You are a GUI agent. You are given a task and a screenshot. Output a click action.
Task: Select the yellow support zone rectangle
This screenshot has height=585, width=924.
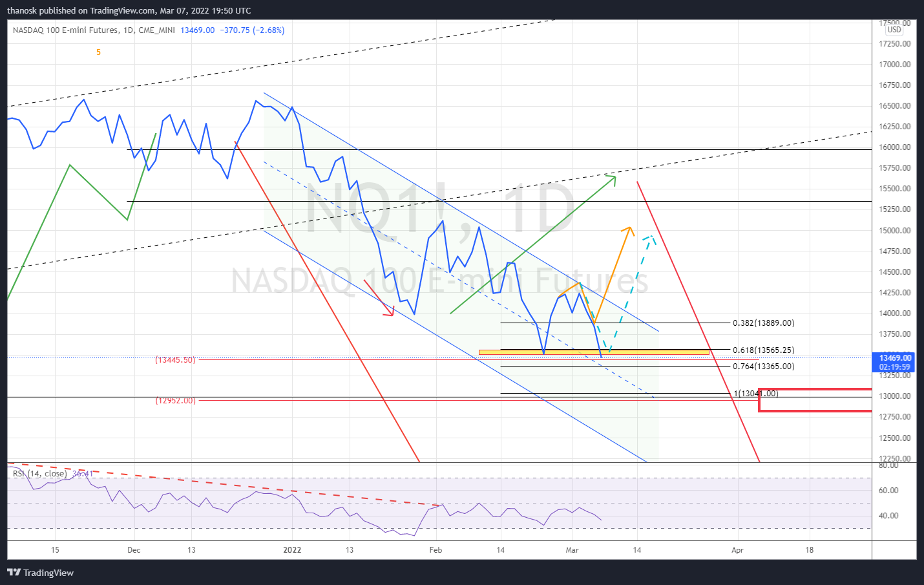click(594, 352)
